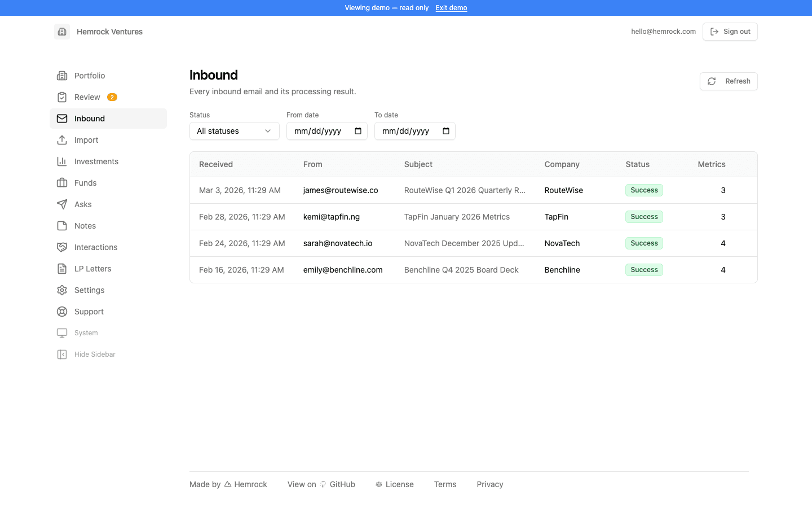Click the Success badge in Benchline row

[644, 270]
